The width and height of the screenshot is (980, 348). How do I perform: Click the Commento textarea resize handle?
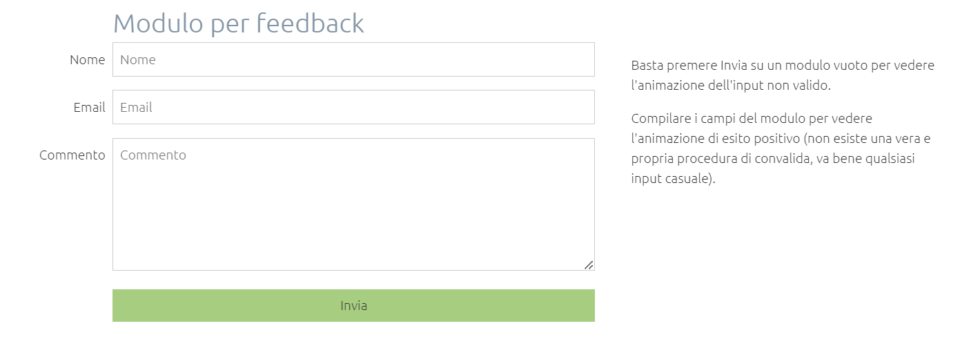589,264
